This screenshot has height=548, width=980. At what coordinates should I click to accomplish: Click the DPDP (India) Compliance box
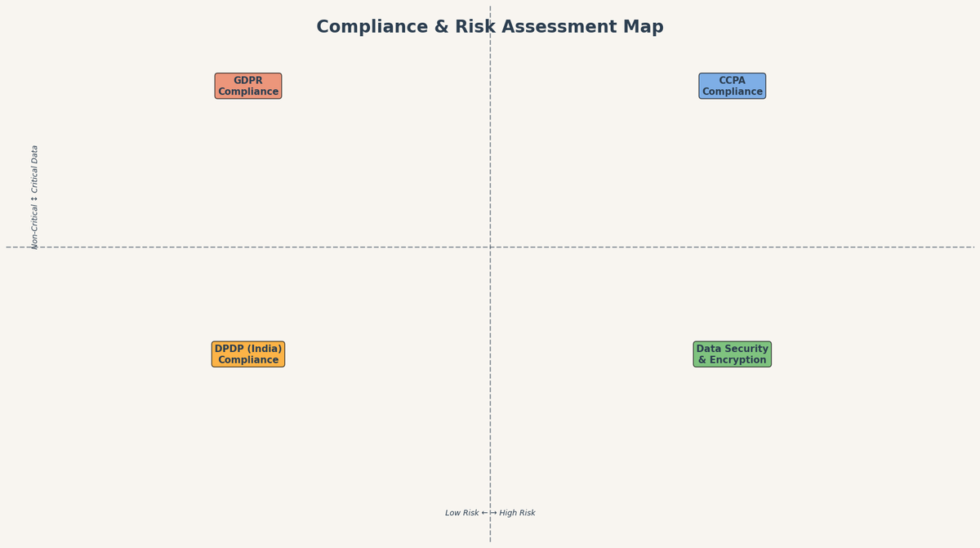248,354
